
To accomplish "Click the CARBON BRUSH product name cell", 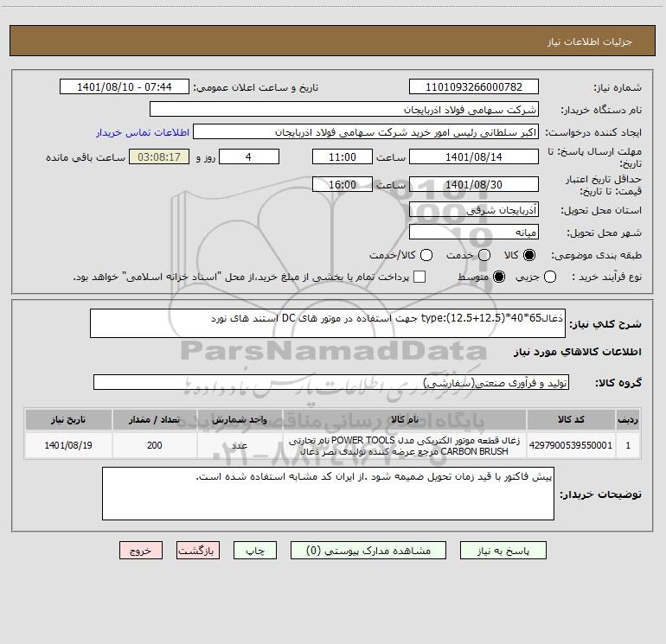I will [405, 445].
